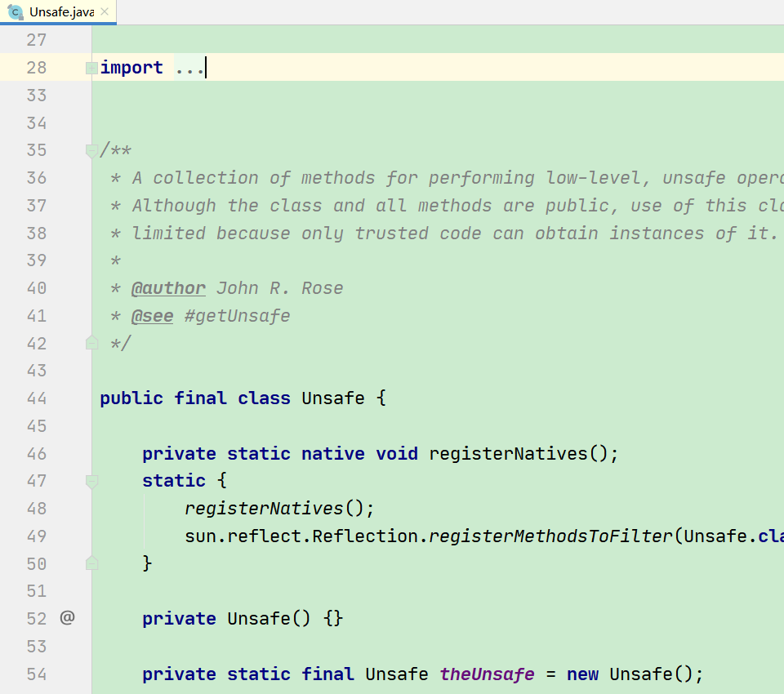Click the fold-end marker beside line 42
784x694 pixels.
[x=91, y=343]
